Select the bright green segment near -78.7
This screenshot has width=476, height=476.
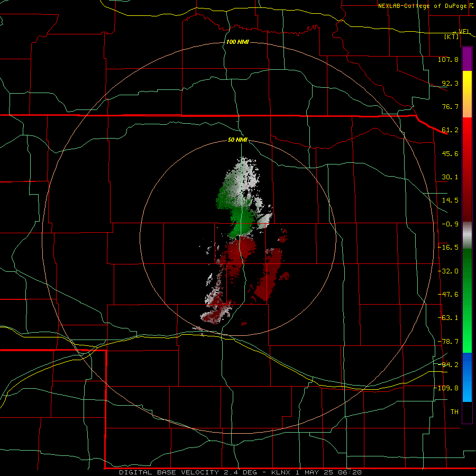(x=467, y=342)
